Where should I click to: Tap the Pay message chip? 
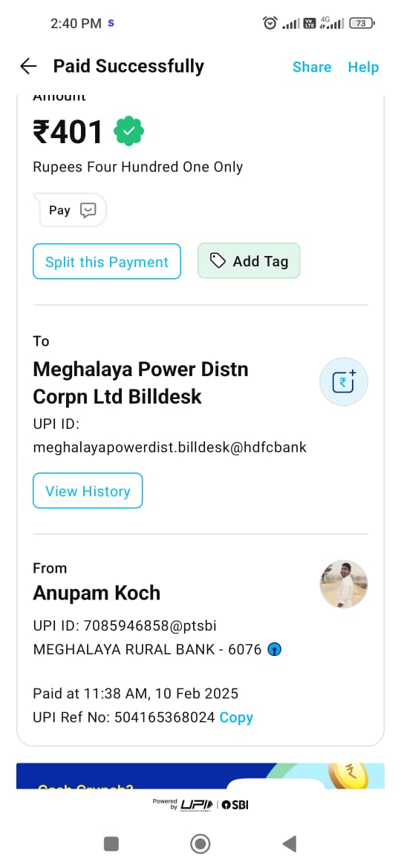tap(71, 210)
